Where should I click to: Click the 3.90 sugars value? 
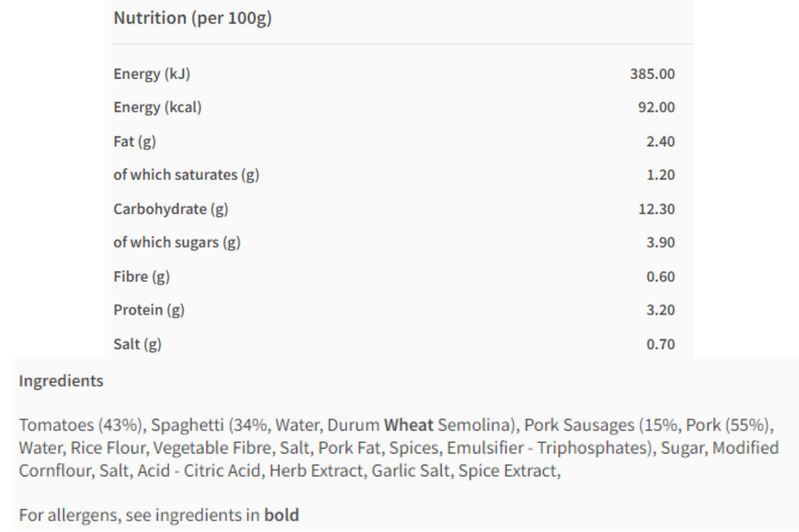pyautogui.click(x=660, y=243)
